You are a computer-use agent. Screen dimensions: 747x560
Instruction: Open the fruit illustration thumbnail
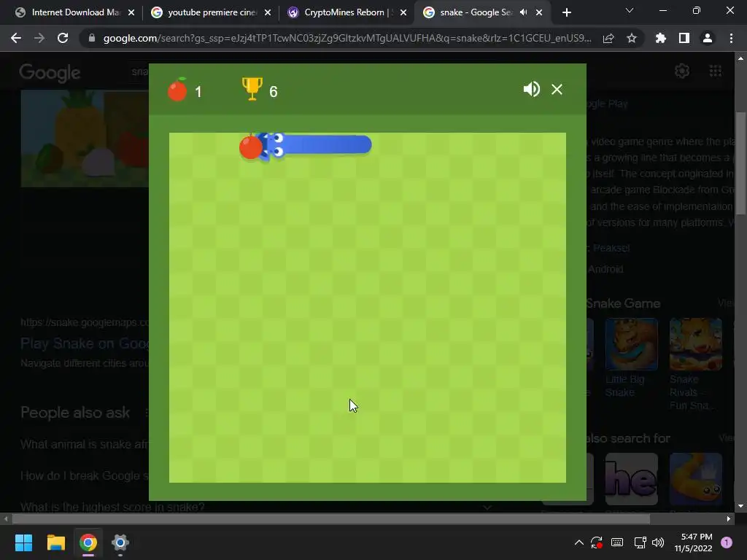point(85,139)
